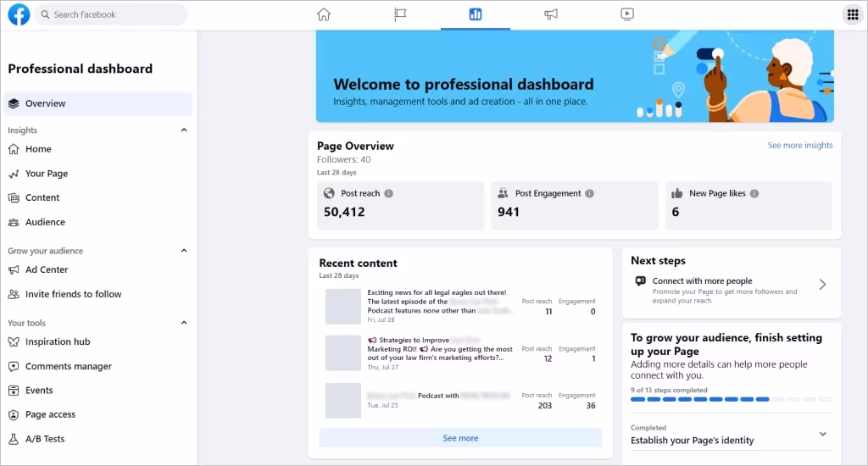This screenshot has width=868, height=466.
Task: Click the 9 of 13 steps progress bar
Action: click(x=732, y=399)
